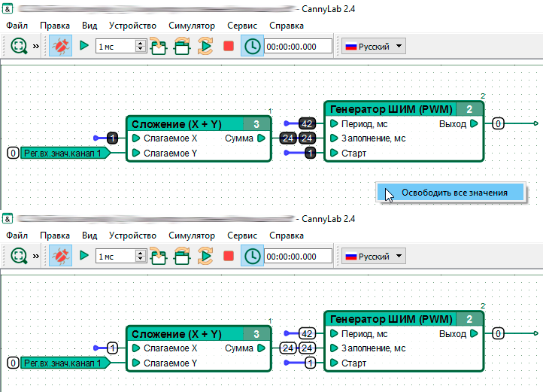Open the Справка menu in upper window
This screenshot has width=543, height=392.
pos(287,26)
